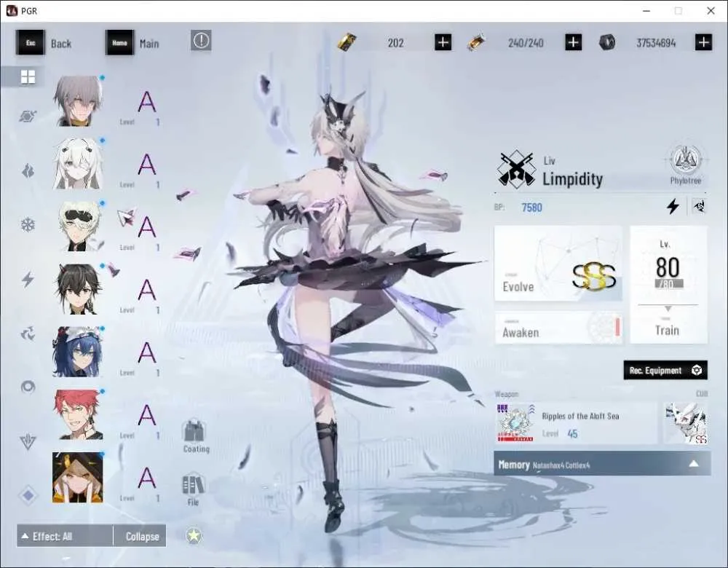Image resolution: width=728 pixels, height=568 pixels.
Task: Open the Evolve SSS panel
Action: click(x=558, y=264)
